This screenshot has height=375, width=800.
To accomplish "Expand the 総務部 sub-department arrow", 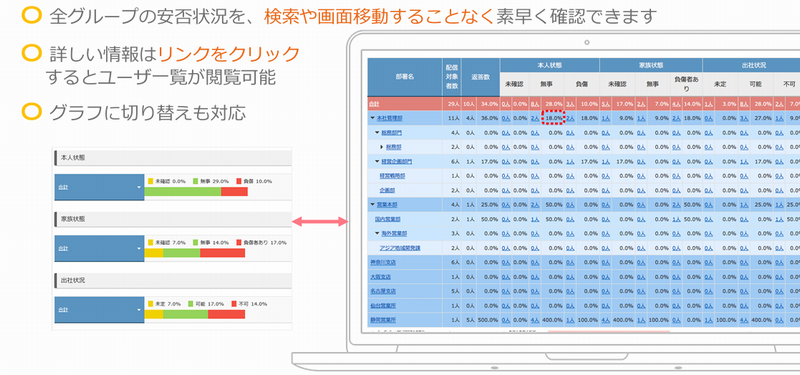I will tap(382, 147).
